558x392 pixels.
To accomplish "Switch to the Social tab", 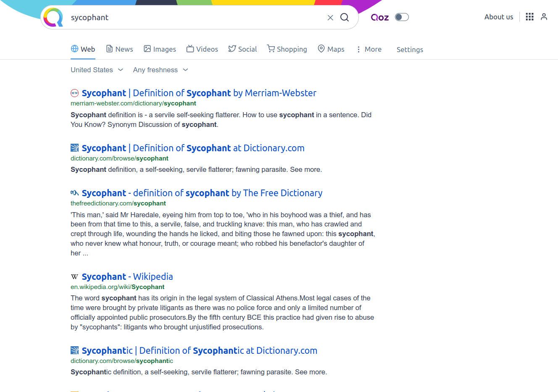I will point(242,49).
